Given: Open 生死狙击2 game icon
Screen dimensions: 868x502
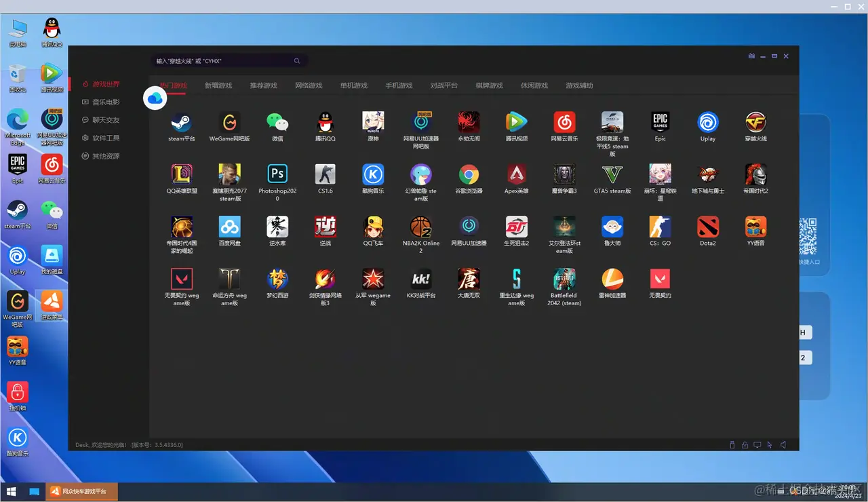Looking at the screenshot, I should click(x=517, y=227).
